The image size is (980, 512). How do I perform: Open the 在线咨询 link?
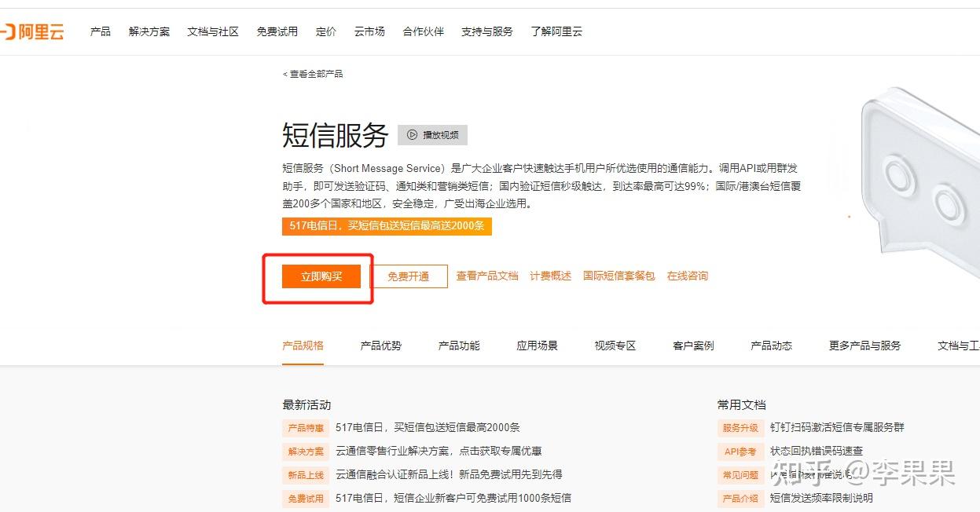(688, 276)
